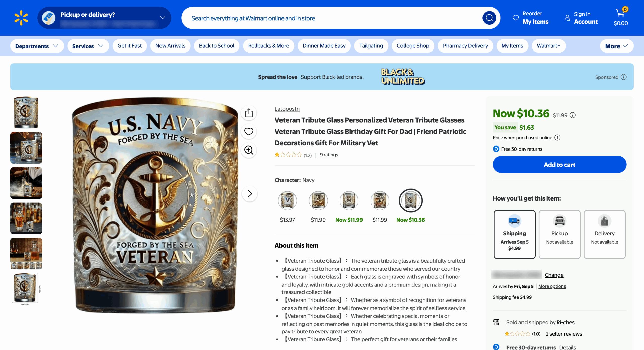Click the Add to cart button
Viewport: 644px width, 350px height.
pos(559,165)
